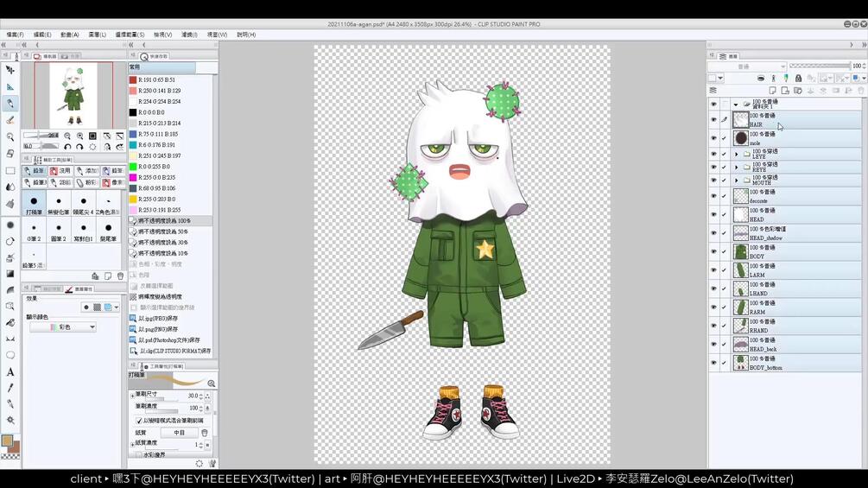This screenshot has height=488, width=868.
Task: Expand the MOUTH layer folder
Action: click(x=736, y=181)
